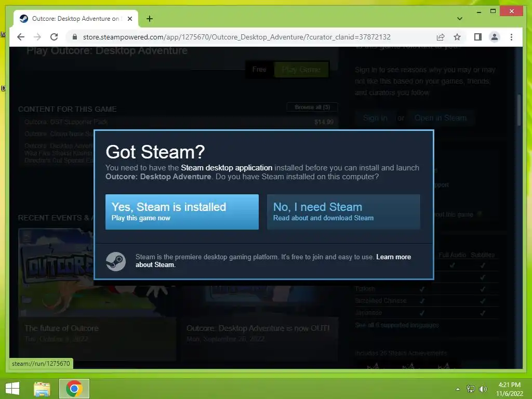The height and width of the screenshot is (399, 532).
Task: Click the browser forward arrow
Action: pyautogui.click(x=37, y=37)
